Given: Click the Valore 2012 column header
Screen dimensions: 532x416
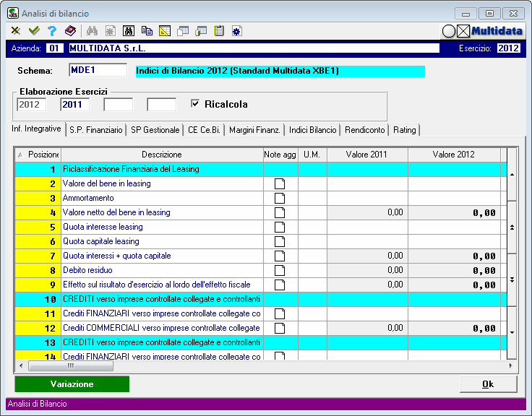Looking at the screenshot, I should (x=454, y=155).
